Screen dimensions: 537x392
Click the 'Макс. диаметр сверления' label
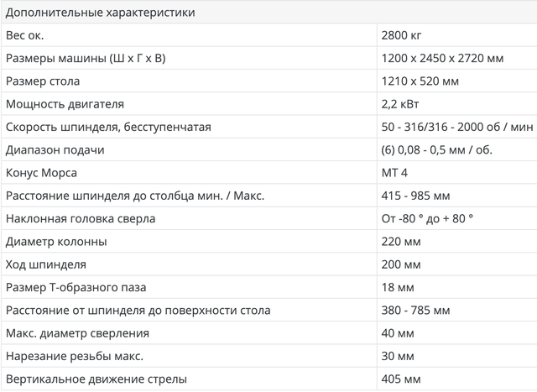77,333
